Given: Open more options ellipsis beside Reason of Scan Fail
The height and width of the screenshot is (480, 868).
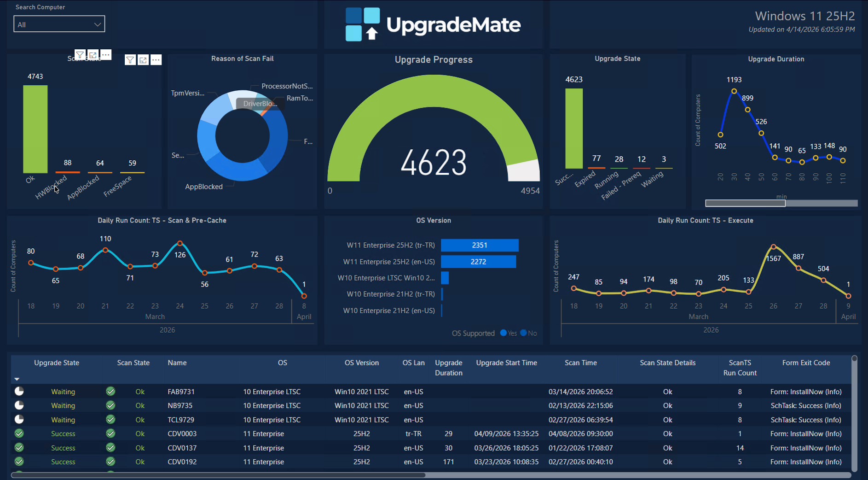Looking at the screenshot, I should 156,60.
